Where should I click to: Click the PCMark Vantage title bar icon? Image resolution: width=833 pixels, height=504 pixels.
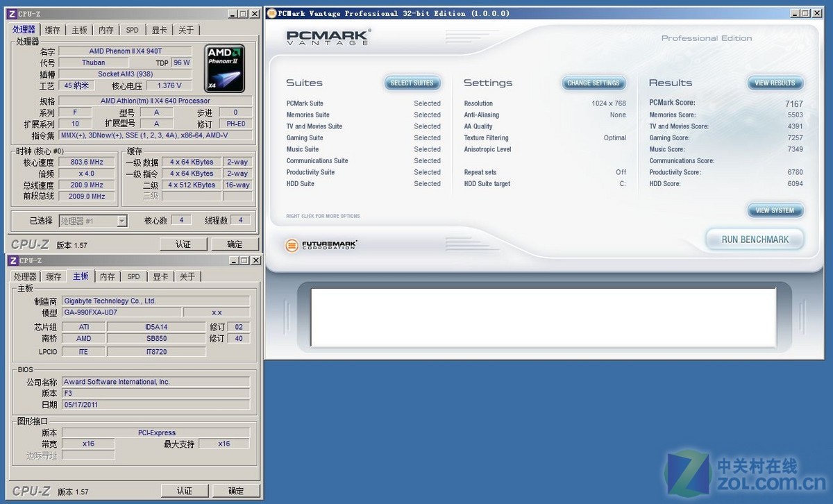[271, 13]
